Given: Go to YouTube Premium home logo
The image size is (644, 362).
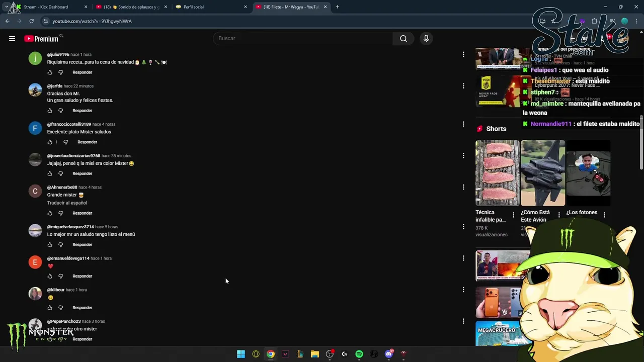Looking at the screenshot, I should pyautogui.click(x=41, y=39).
